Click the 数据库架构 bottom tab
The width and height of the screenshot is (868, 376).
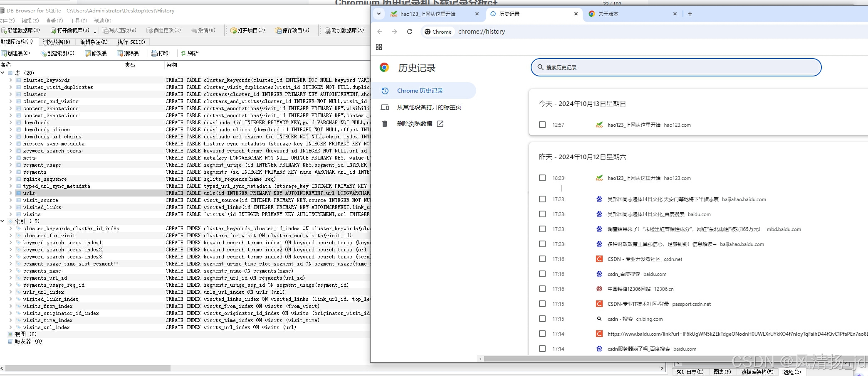757,372
